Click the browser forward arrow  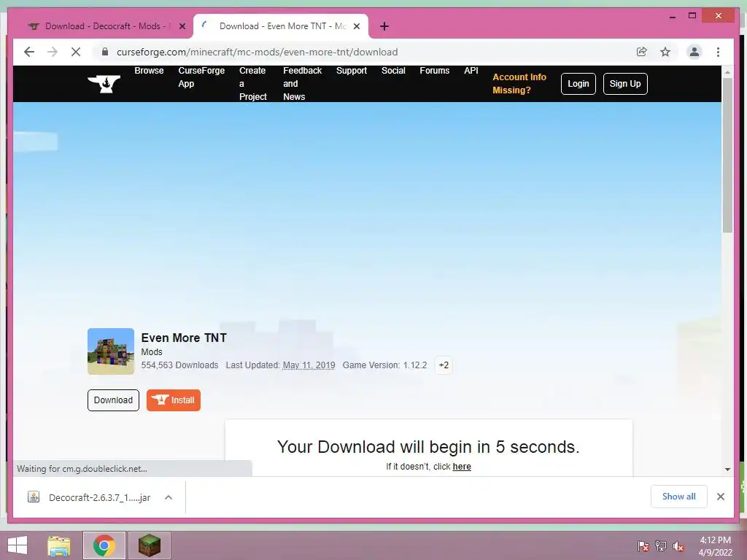pos(53,52)
